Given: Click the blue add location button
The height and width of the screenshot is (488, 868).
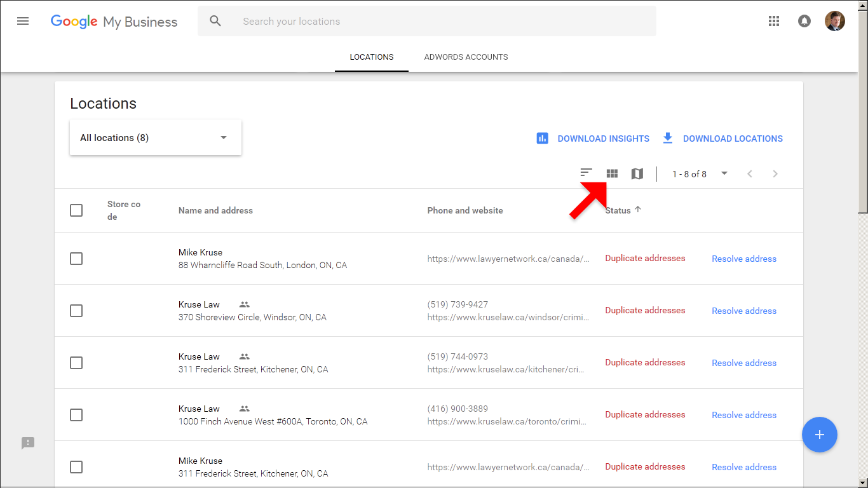Looking at the screenshot, I should [820, 435].
